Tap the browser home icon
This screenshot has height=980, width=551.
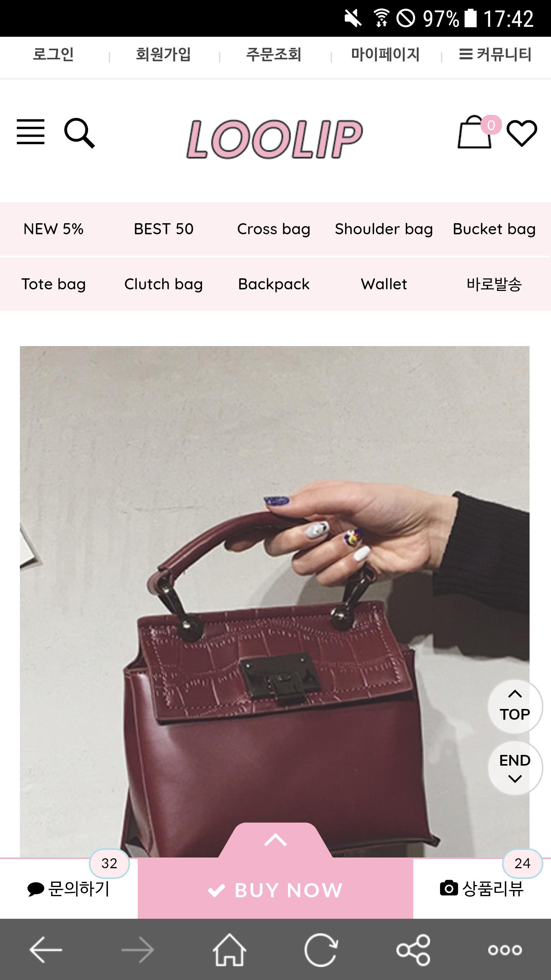[230, 950]
